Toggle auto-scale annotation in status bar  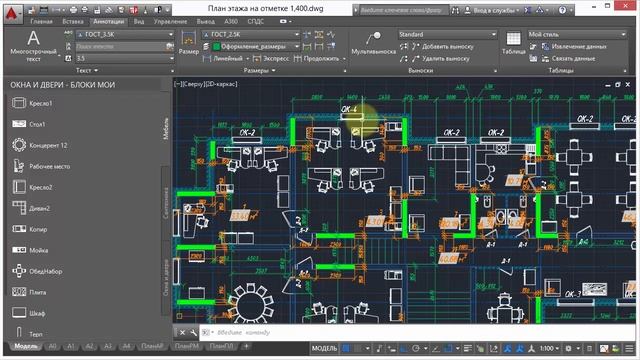(520, 348)
